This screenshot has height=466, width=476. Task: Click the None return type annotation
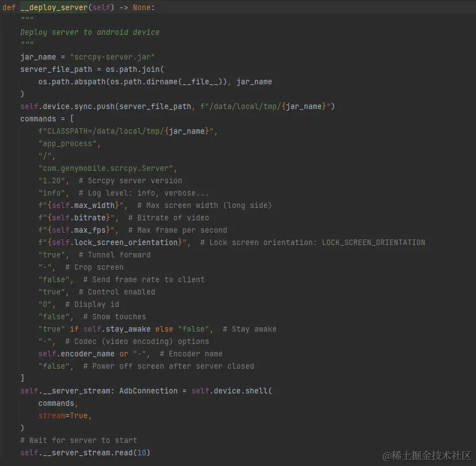[x=141, y=7]
